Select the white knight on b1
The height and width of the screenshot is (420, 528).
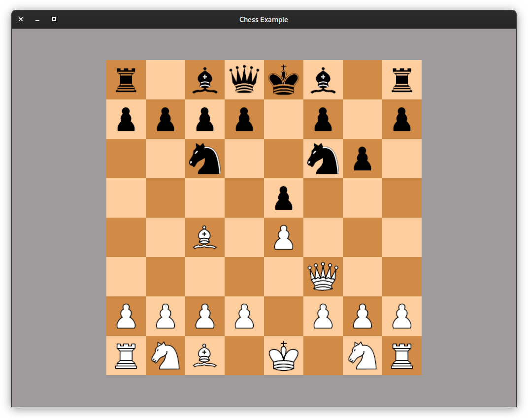click(x=165, y=355)
